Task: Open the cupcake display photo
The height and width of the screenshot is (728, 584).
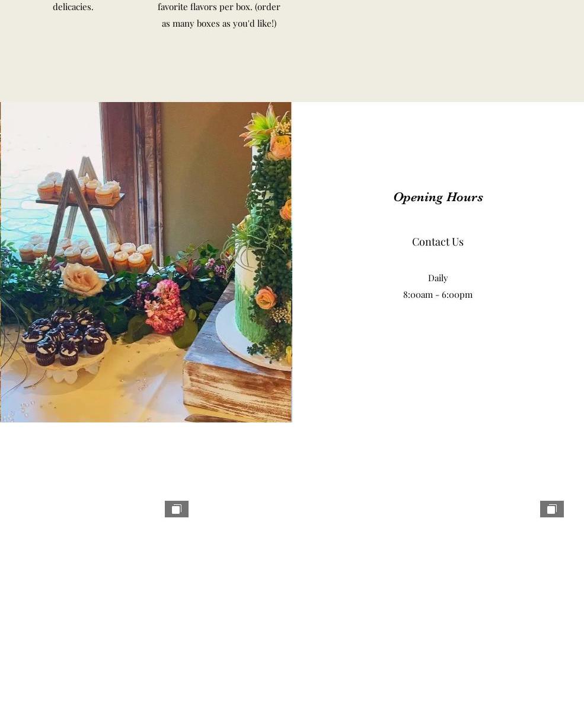Action: coord(146,262)
